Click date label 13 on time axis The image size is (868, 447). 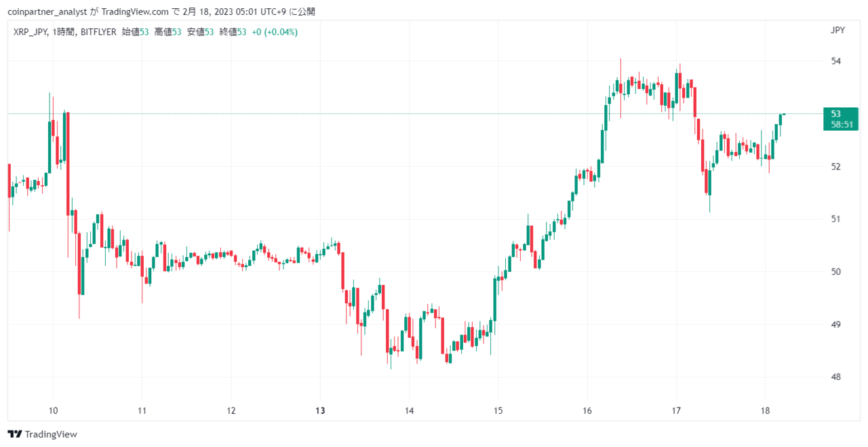pyautogui.click(x=321, y=410)
